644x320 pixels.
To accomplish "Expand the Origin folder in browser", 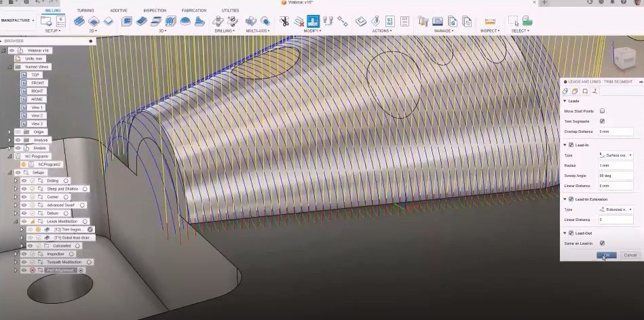I will (x=10, y=132).
